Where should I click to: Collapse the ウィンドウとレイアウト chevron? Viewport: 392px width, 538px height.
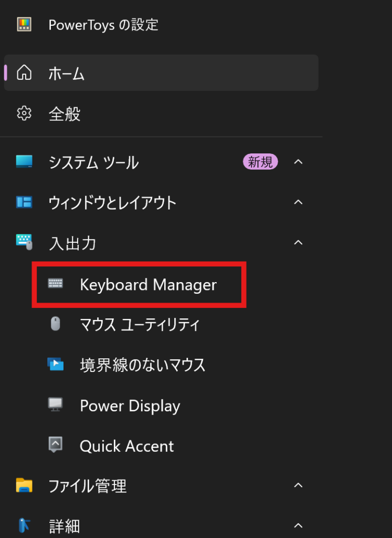(x=299, y=202)
